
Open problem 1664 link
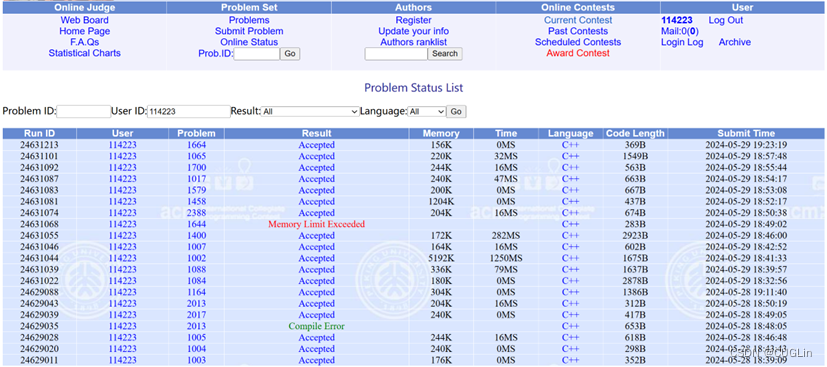[x=196, y=145]
